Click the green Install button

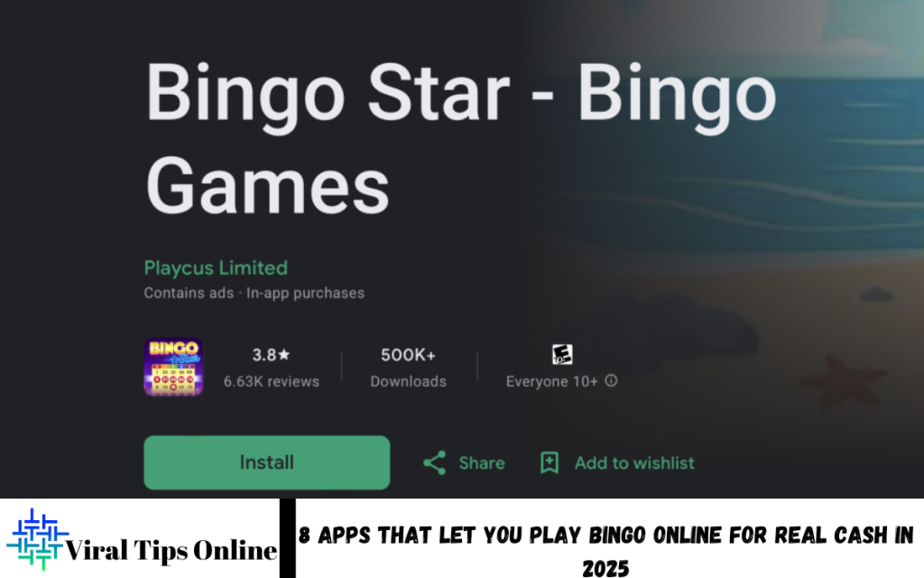coord(266,462)
